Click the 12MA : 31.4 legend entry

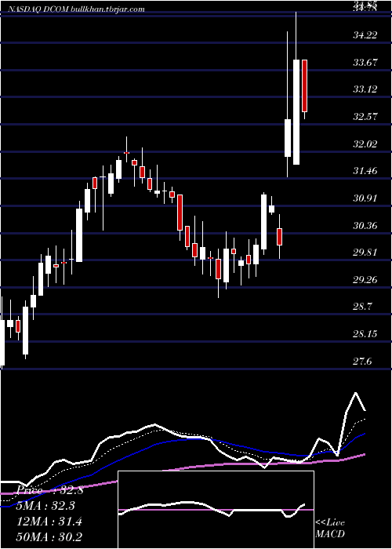coord(49,522)
